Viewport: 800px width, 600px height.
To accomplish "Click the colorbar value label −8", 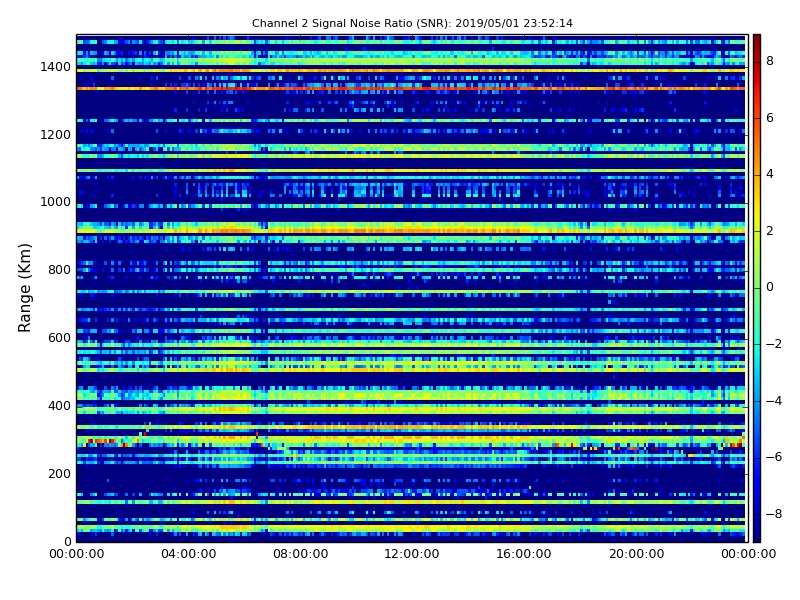I will coord(774,514).
